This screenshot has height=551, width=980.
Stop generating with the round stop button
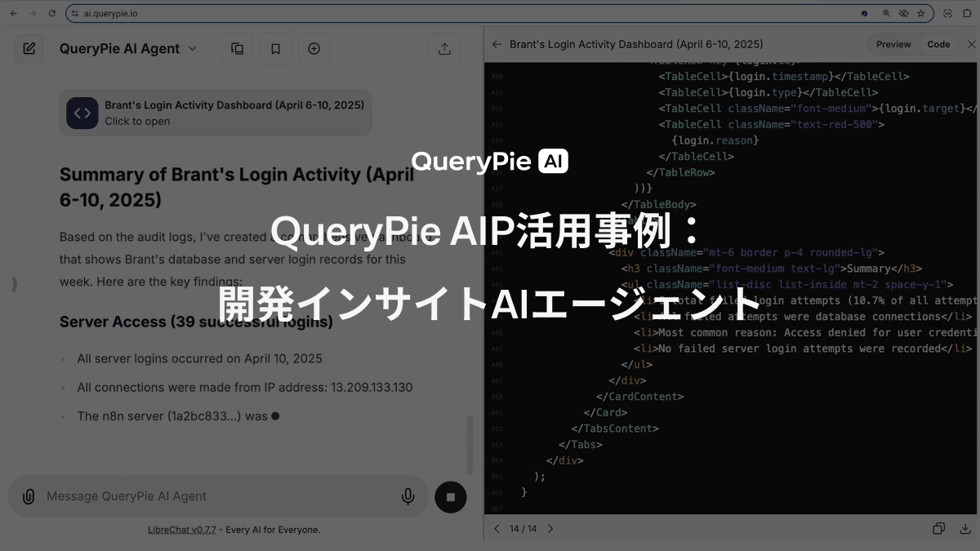tap(450, 496)
